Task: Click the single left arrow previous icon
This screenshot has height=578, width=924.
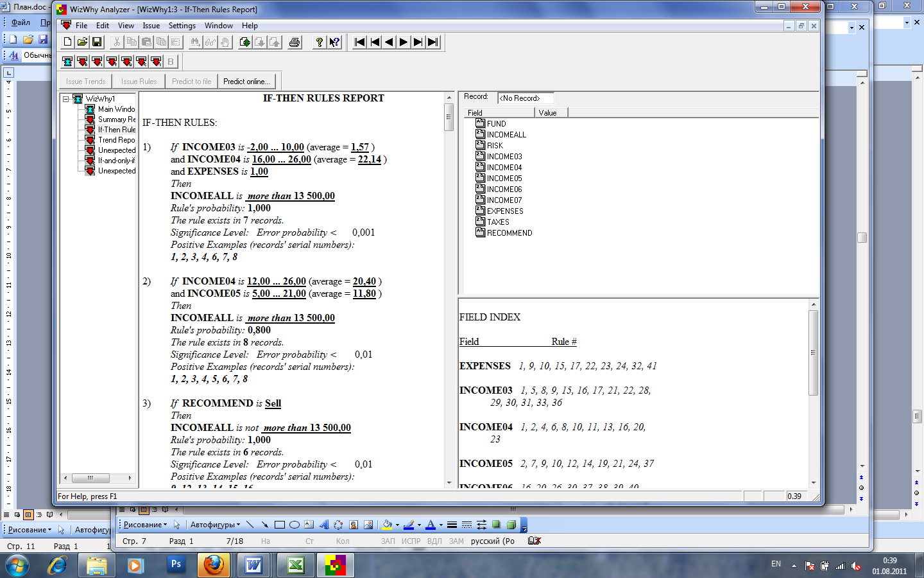Action: point(389,42)
